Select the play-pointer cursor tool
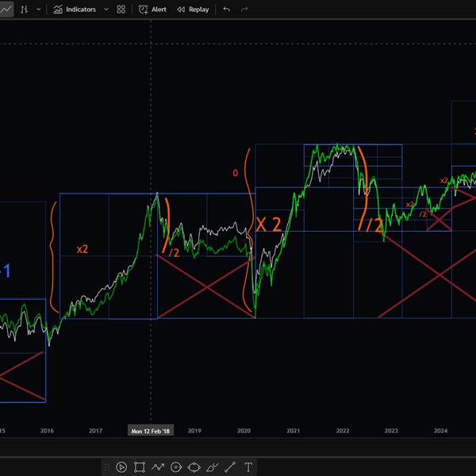This screenshot has width=476, height=476. click(121, 467)
